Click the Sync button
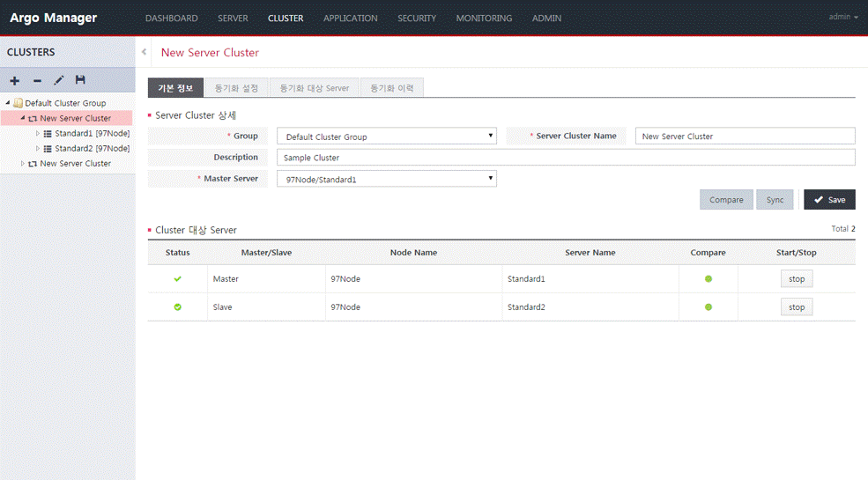The height and width of the screenshot is (480, 868). click(x=775, y=200)
